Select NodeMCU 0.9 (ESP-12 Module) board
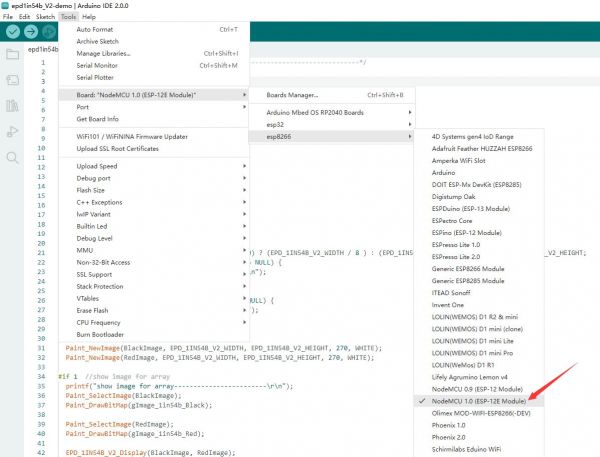Image resolution: width=600 pixels, height=457 pixels. (479, 389)
